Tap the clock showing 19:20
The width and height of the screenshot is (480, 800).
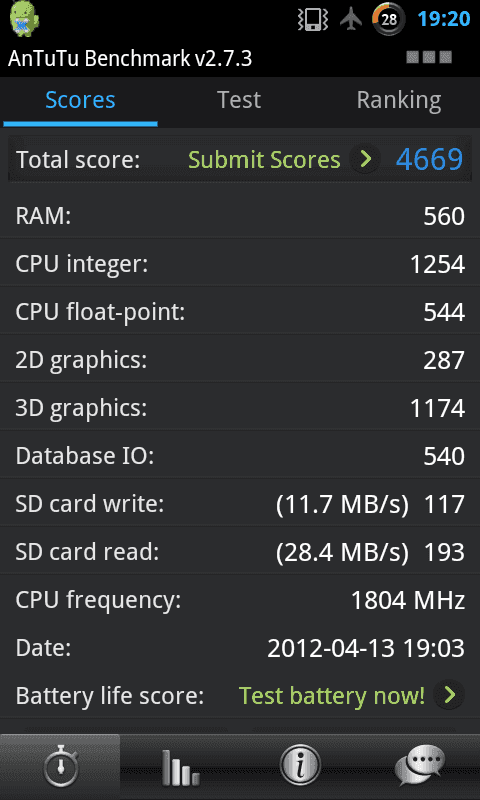tap(444, 19)
